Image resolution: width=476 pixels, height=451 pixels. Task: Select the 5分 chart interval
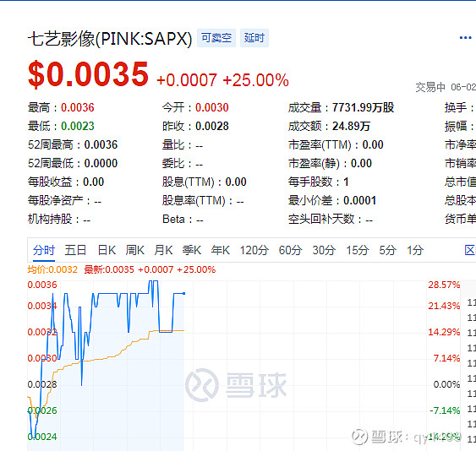[x=388, y=251]
